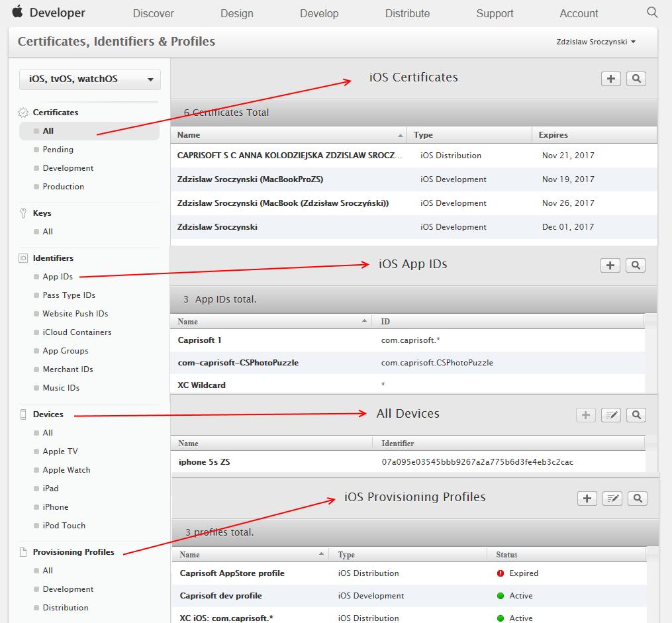Open the iOS, tvOS, watchOS platform dropdown
Viewport: 672px width, 623px height.
(x=90, y=79)
